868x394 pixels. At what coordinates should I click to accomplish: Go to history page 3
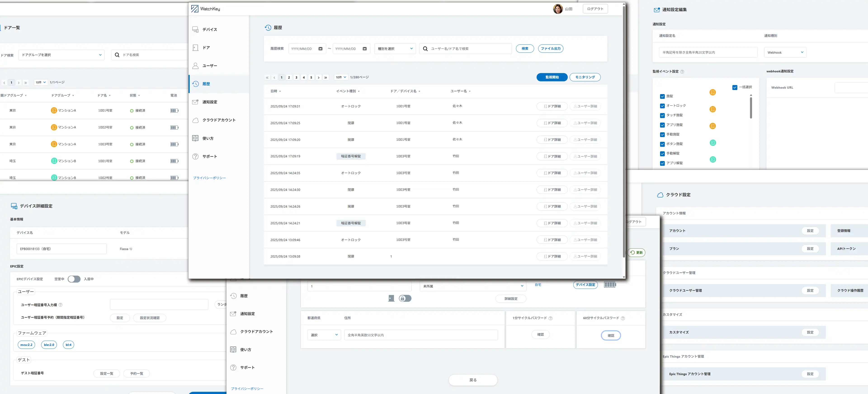click(x=296, y=78)
